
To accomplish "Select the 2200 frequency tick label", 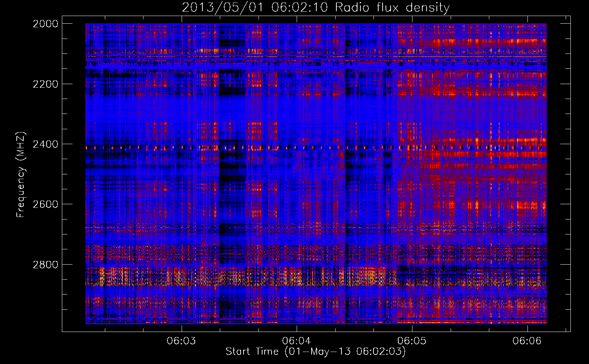I will pyautogui.click(x=46, y=84).
